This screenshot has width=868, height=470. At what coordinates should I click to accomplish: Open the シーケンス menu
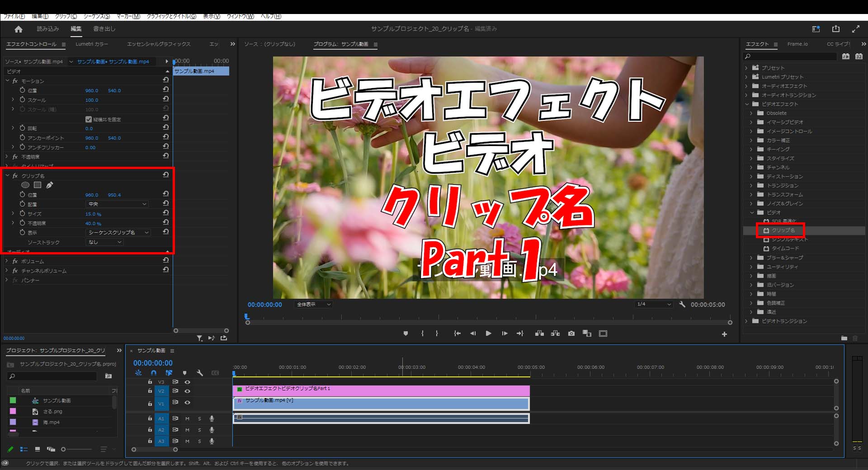[x=97, y=16]
